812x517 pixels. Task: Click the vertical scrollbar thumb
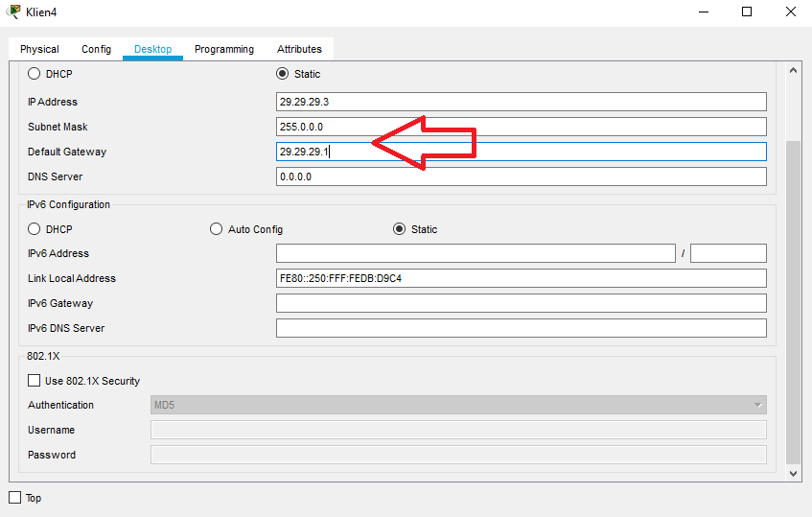793,302
